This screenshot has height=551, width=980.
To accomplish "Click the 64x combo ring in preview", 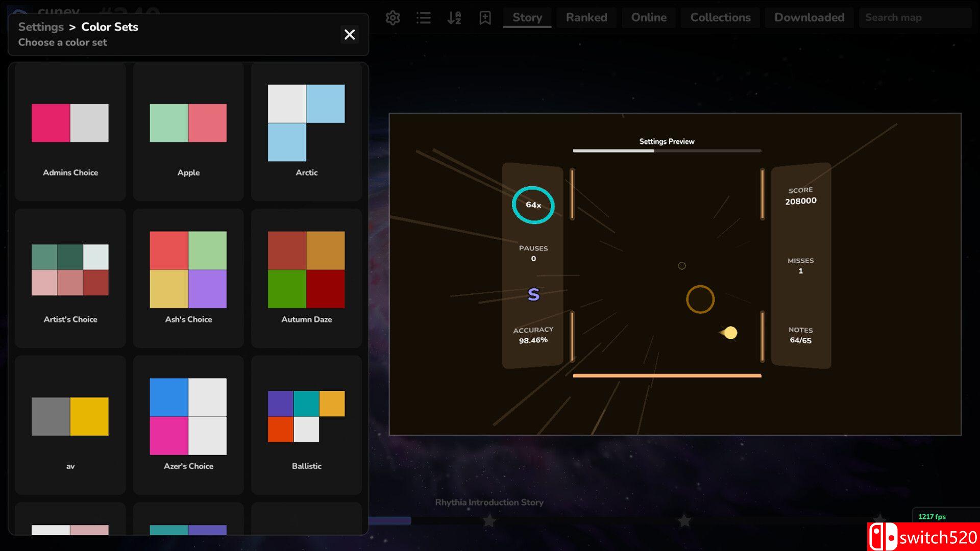I will [x=533, y=205].
